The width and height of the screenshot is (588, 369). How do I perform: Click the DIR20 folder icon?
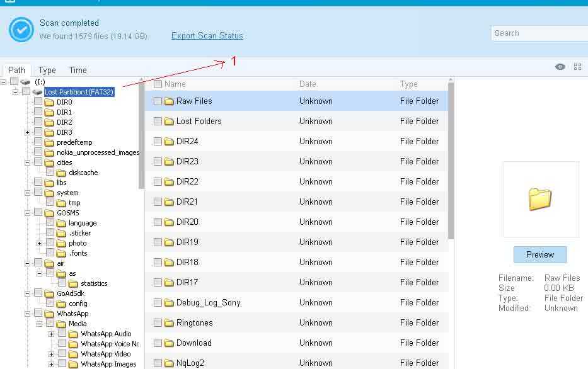[169, 222]
